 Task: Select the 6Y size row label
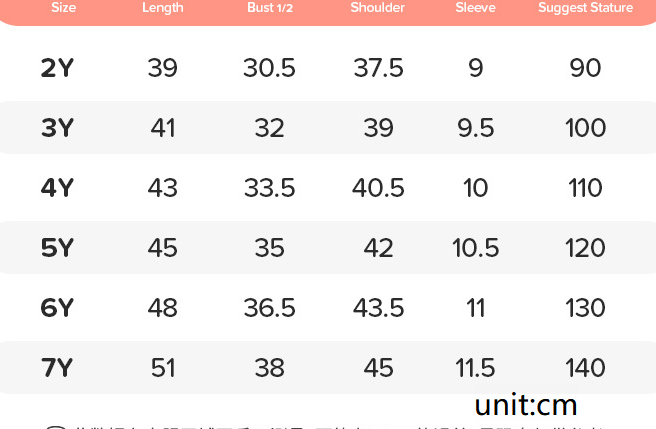point(58,308)
